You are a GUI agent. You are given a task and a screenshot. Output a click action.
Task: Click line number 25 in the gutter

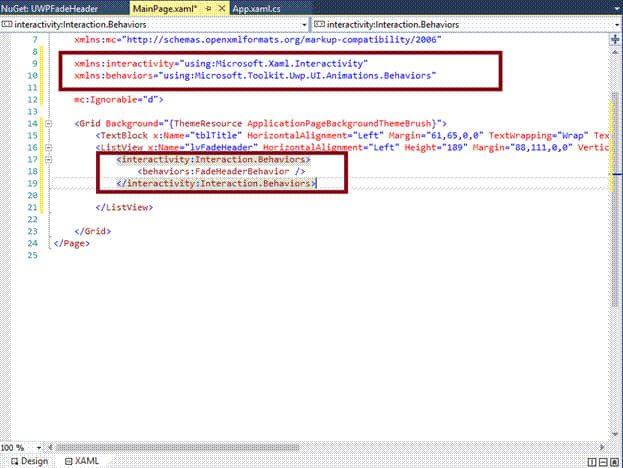point(33,255)
